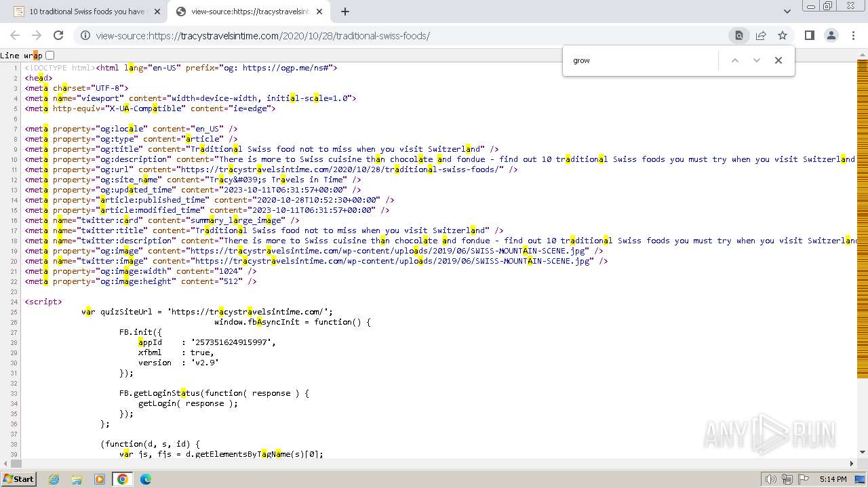Open the Windows Start menu
The width and height of the screenshot is (868, 488).
(x=18, y=479)
